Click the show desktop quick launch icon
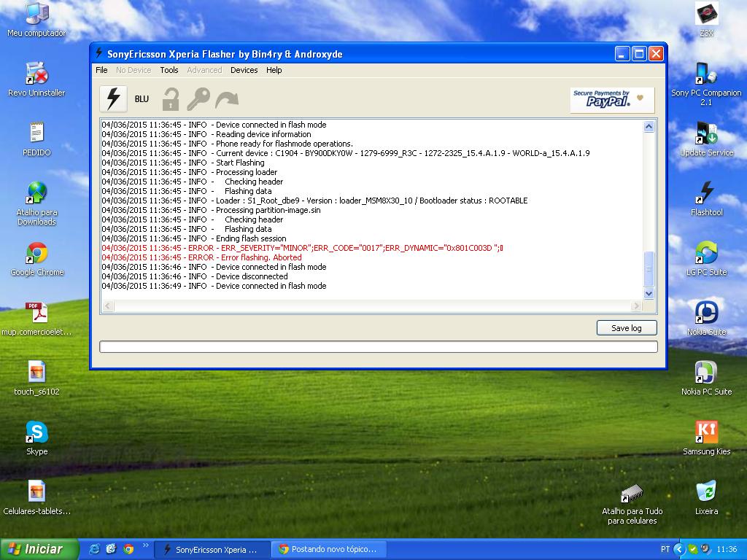This screenshot has width=747, height=560. [111, 549]
